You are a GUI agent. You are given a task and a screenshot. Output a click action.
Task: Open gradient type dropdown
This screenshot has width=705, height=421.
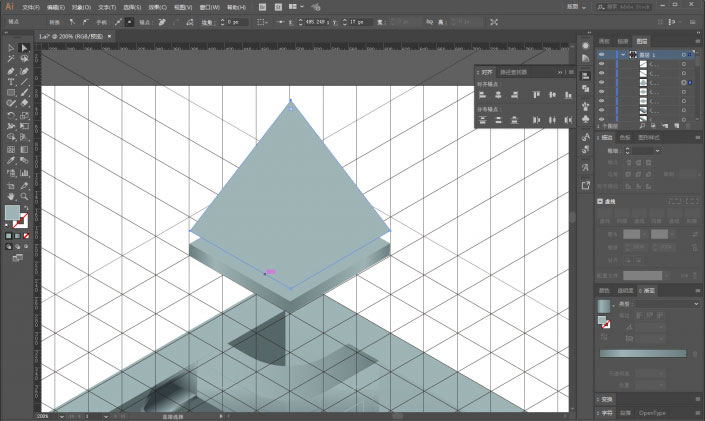(x=696, y=304)
